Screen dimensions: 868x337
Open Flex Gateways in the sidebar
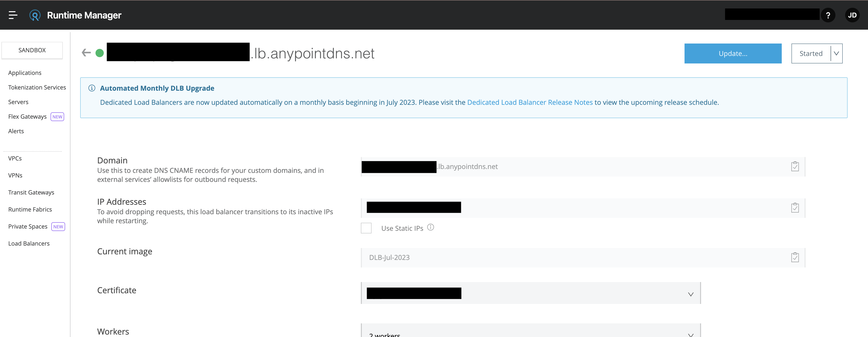[27, 117]
